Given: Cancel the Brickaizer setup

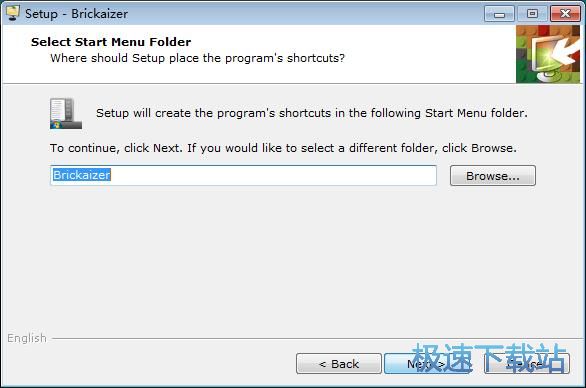Looking at the screenshot, I should (527, 364).
